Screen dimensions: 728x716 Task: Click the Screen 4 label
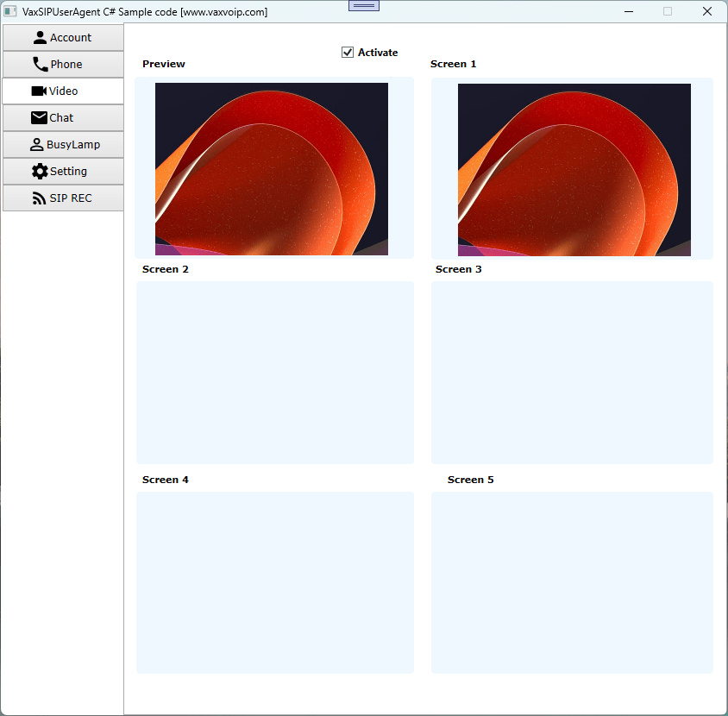pyautogui.click(x=166, y=480)
